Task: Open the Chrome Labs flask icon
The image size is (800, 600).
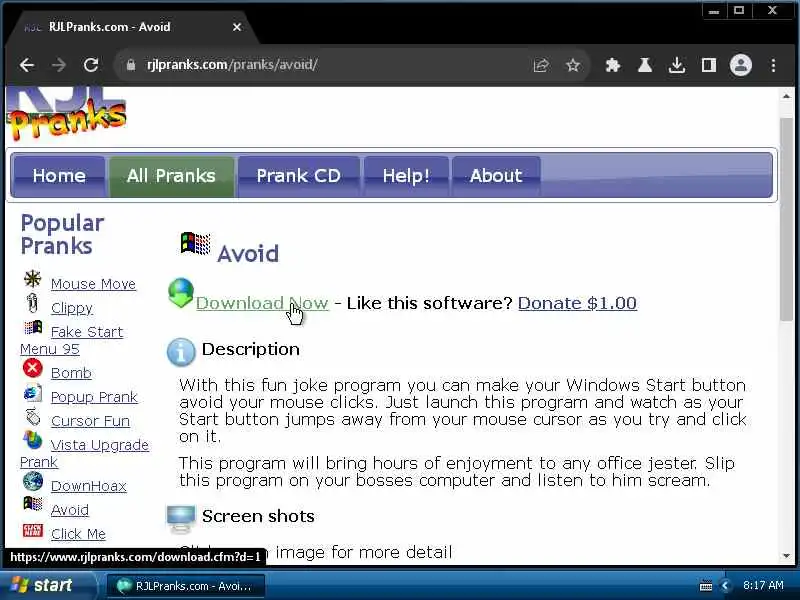Action: (645, 65)
